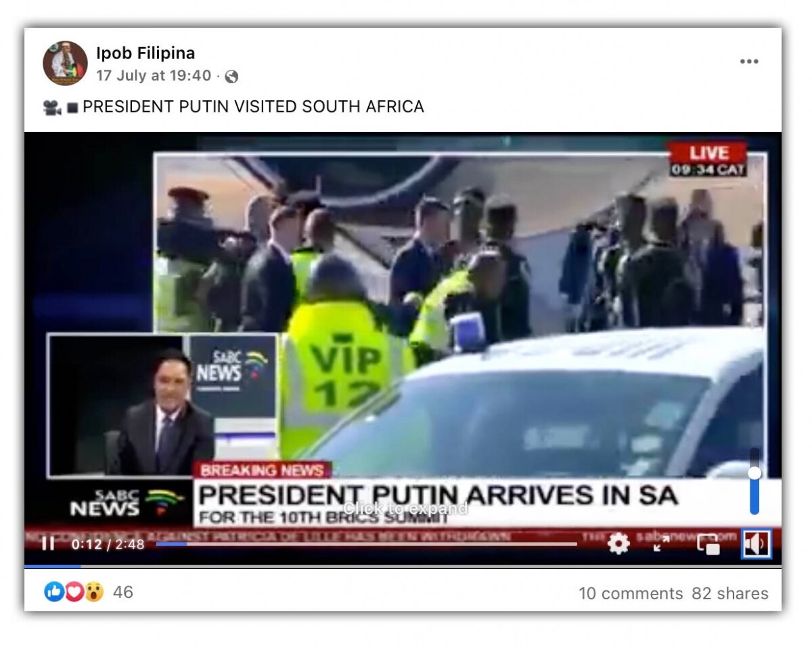Open the post options three-dot menu
Viewport: 812px width, 646px height.
[x=749, y=62]
